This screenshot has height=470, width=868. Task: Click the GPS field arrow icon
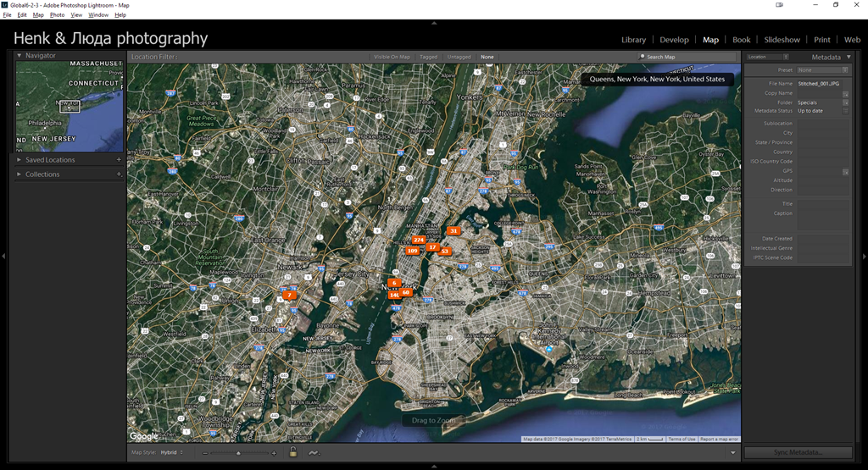[x=845, y=171]
